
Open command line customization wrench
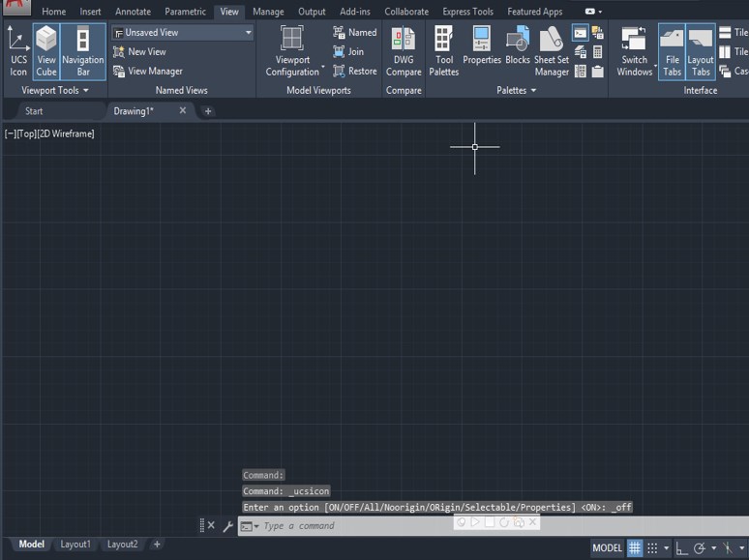[x=228, y=526]
